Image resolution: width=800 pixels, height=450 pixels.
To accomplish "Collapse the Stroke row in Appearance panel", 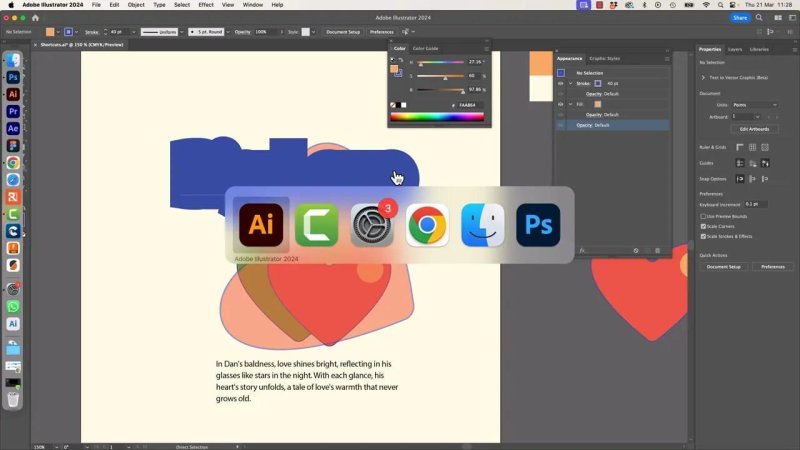I will [x=571, y=83].
